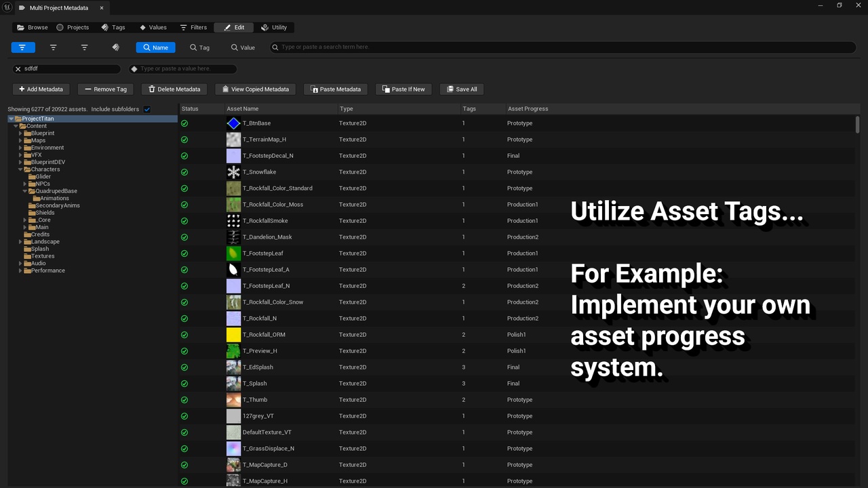
Task: Sort by Type column header
Action: [399, 109]
